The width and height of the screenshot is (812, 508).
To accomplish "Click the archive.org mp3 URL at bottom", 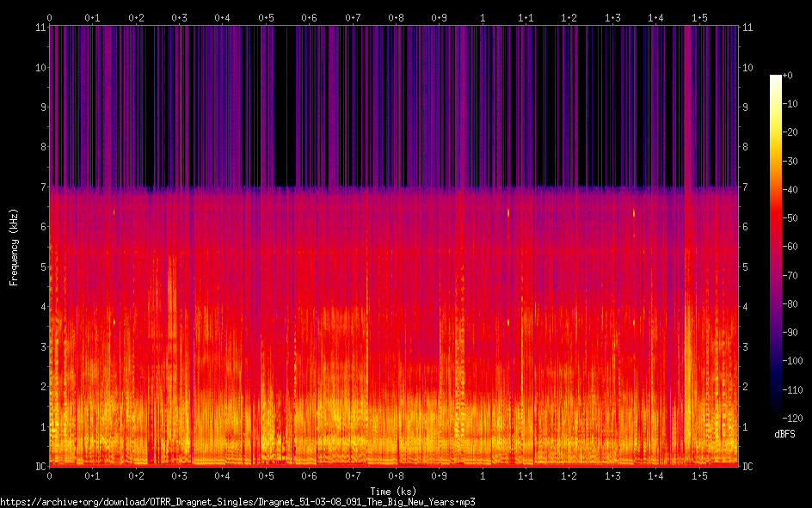I will tap(237, 501).
